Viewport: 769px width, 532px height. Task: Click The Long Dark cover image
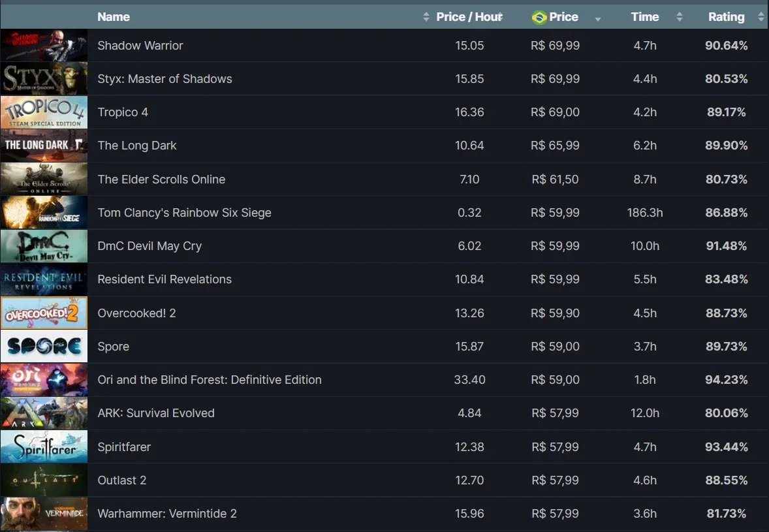[44, 146]
